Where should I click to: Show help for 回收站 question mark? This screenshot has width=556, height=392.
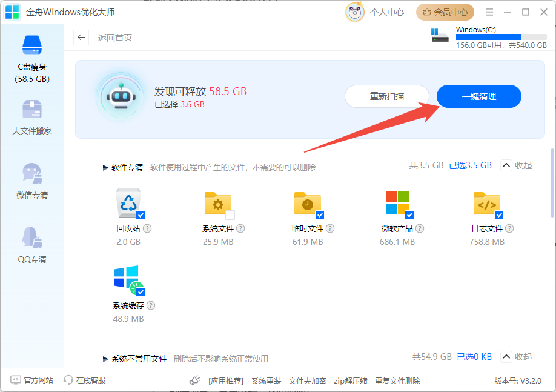[147, 228]
